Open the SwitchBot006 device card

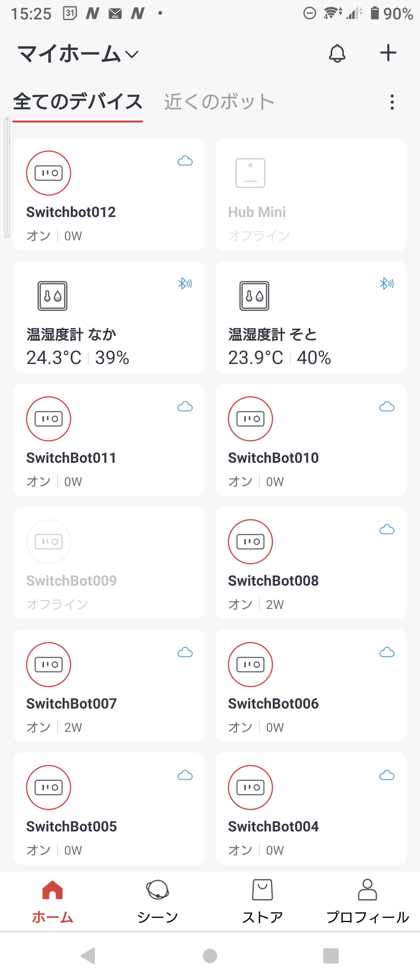coord(311,686)
